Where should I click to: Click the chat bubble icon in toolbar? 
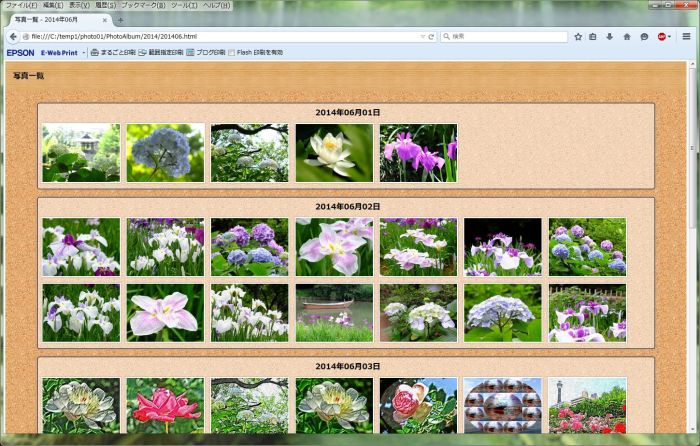tap(644, 36)
